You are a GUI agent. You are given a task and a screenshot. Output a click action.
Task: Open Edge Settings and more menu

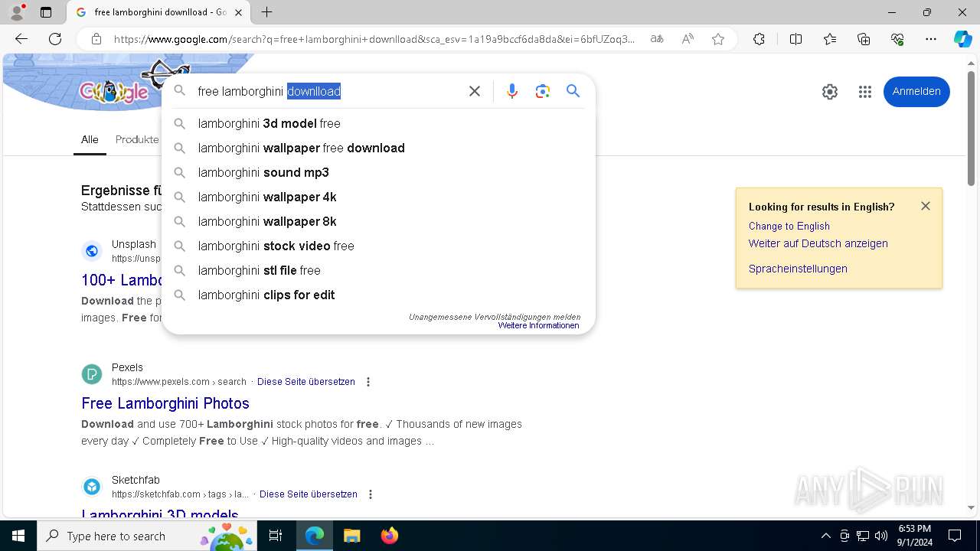click(931, 39)
